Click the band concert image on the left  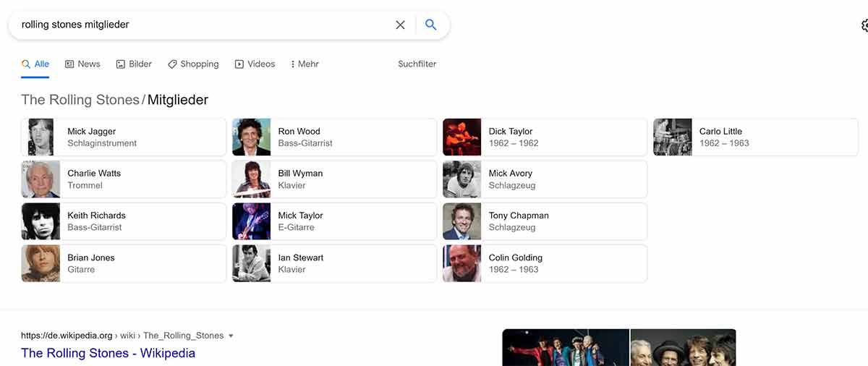(566, 347)
